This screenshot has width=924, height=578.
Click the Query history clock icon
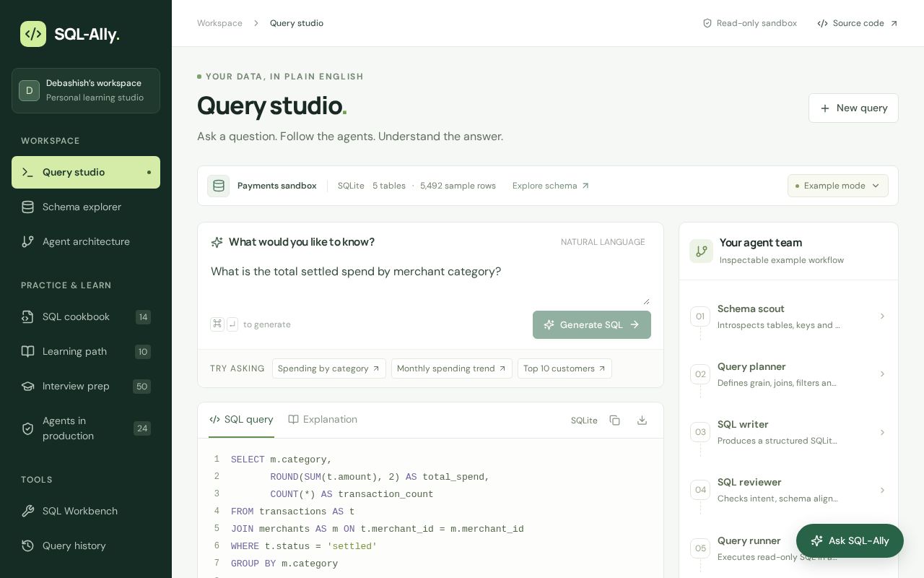coord(27,545)
